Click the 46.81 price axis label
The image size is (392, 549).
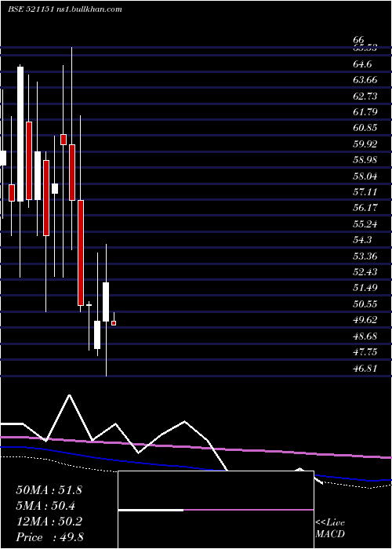click(x=365, y=368)
